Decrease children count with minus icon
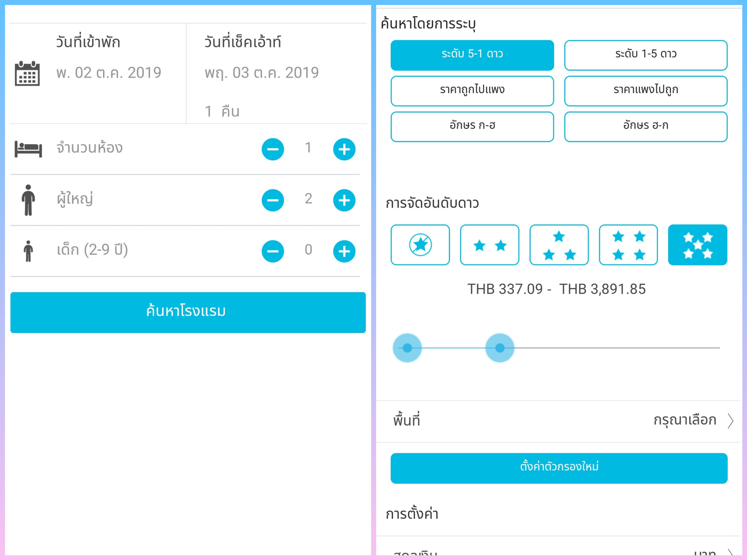This screenshot has width=747, height=560. [x=272, y=251]
